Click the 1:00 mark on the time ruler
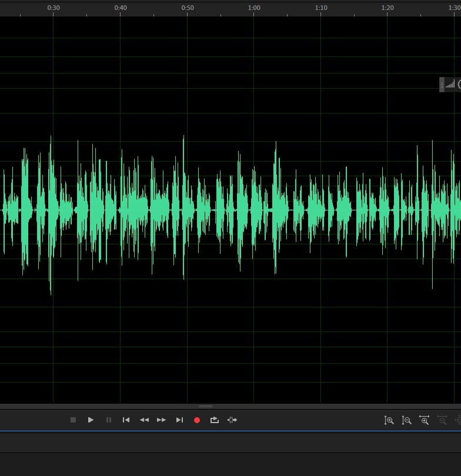Viewport: 461px width, 476px height. (254, 8)
